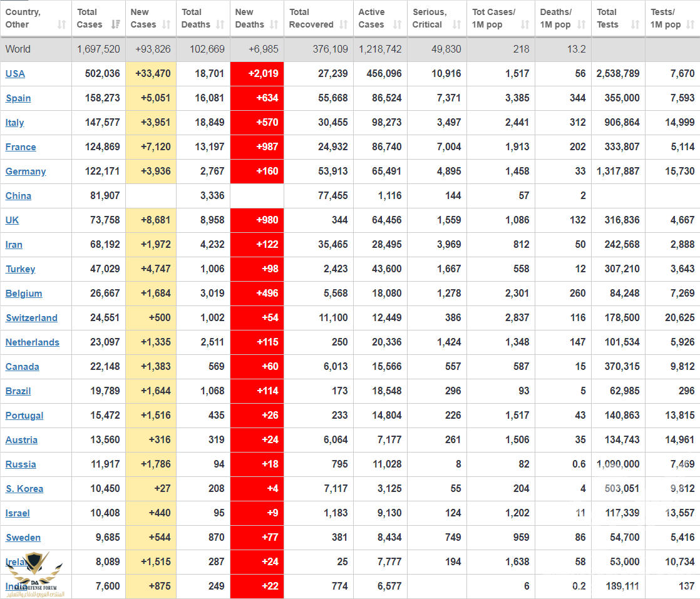Select World total cases 1,697,520
The width and height of the screenshot is (700, 599).
[98, 49]
